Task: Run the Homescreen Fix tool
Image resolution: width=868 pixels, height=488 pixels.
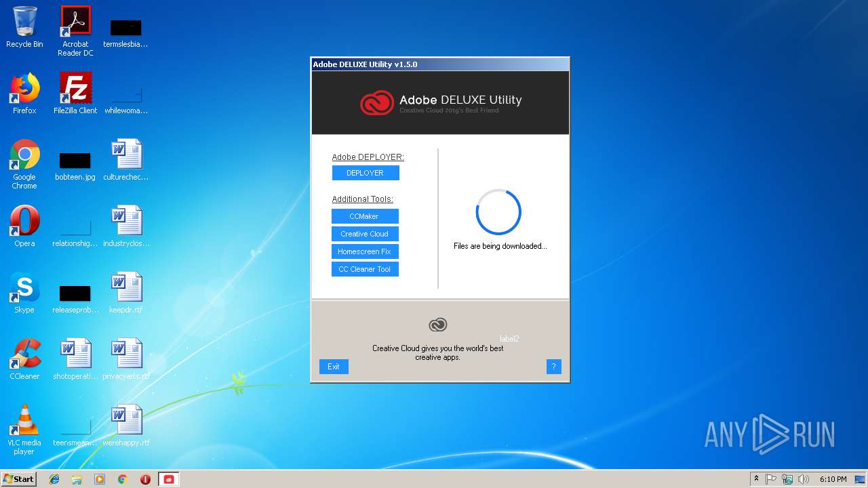Action: coord(365,251)
